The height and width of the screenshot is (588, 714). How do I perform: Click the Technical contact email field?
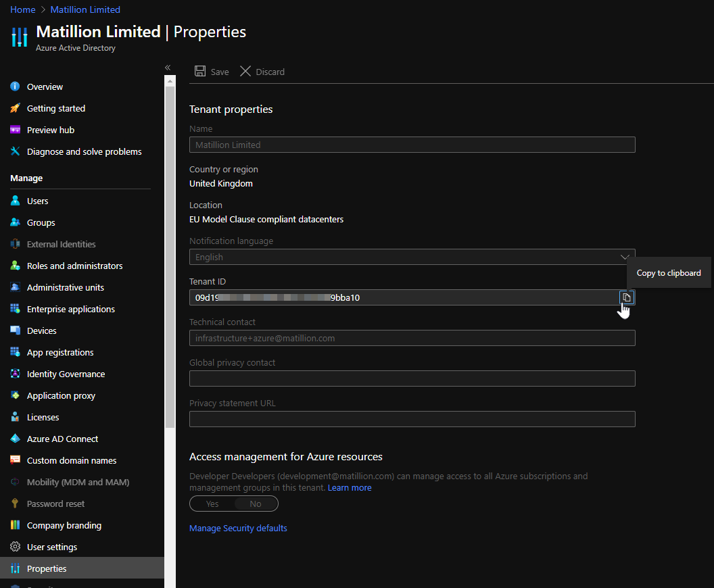tap(412, 338)
